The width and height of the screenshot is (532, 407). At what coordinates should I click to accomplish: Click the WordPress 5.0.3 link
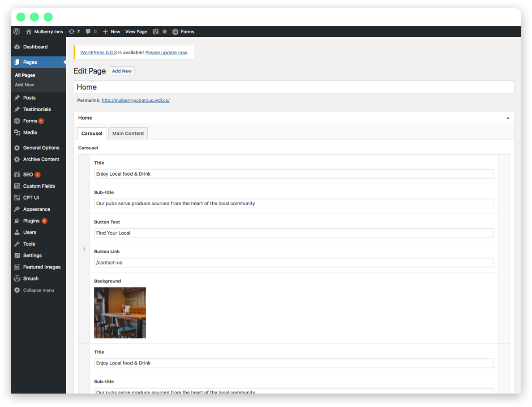[99, 52]
